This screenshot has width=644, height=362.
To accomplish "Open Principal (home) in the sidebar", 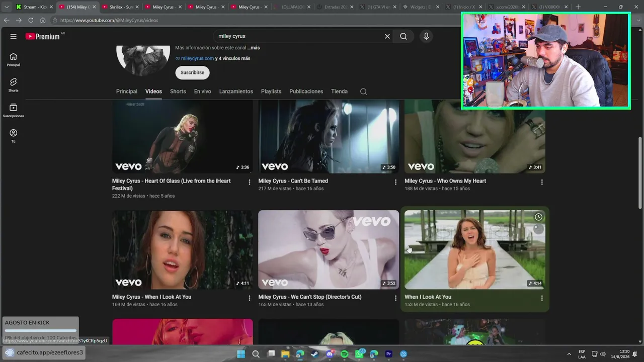I will tap(13, 59).
